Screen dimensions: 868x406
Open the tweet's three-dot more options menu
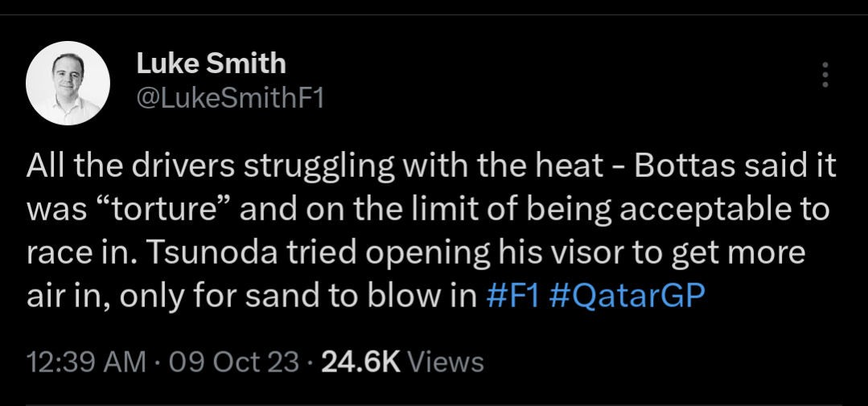[824, 75]
